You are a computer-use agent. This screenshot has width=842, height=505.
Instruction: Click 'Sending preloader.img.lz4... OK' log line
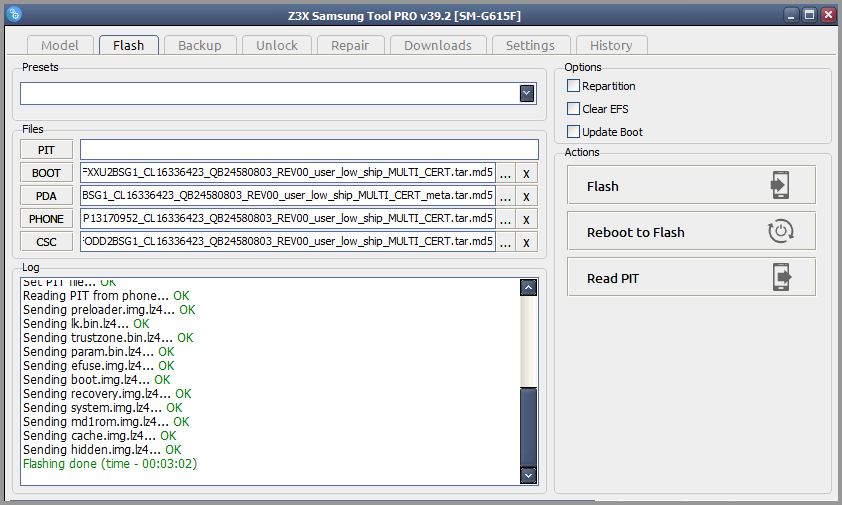click(110, 310)
